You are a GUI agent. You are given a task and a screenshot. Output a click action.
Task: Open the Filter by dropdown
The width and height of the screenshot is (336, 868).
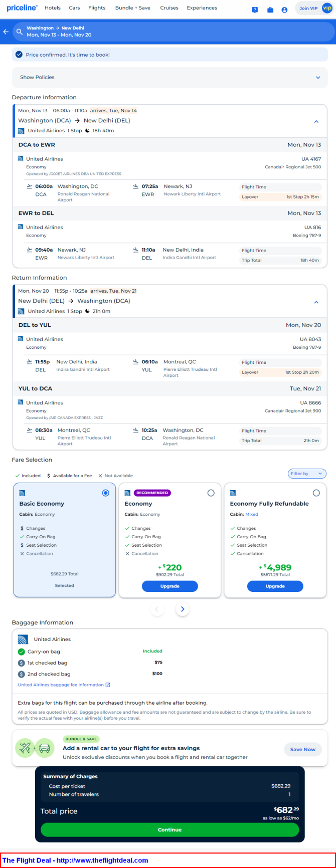307,474
